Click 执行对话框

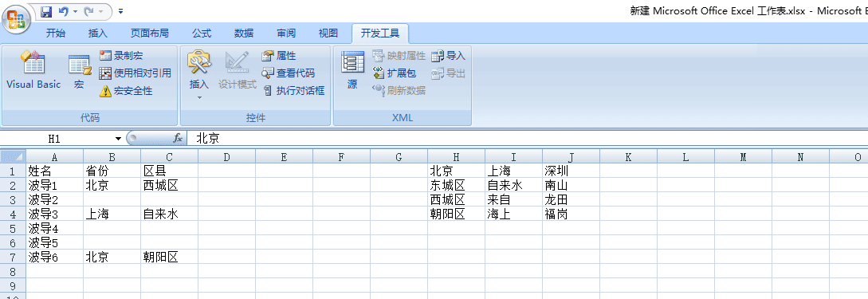click(x=293, y=91)
